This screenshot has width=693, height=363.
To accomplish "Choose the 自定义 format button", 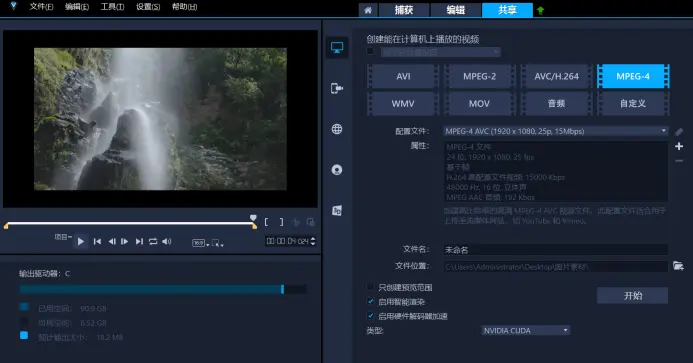I will (633, 103).
